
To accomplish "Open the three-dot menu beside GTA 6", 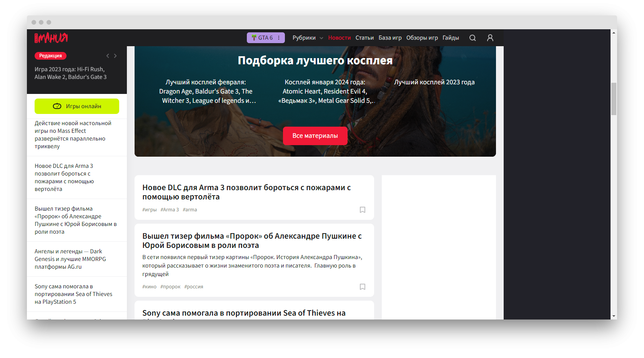I will click(x=278, y=37).
